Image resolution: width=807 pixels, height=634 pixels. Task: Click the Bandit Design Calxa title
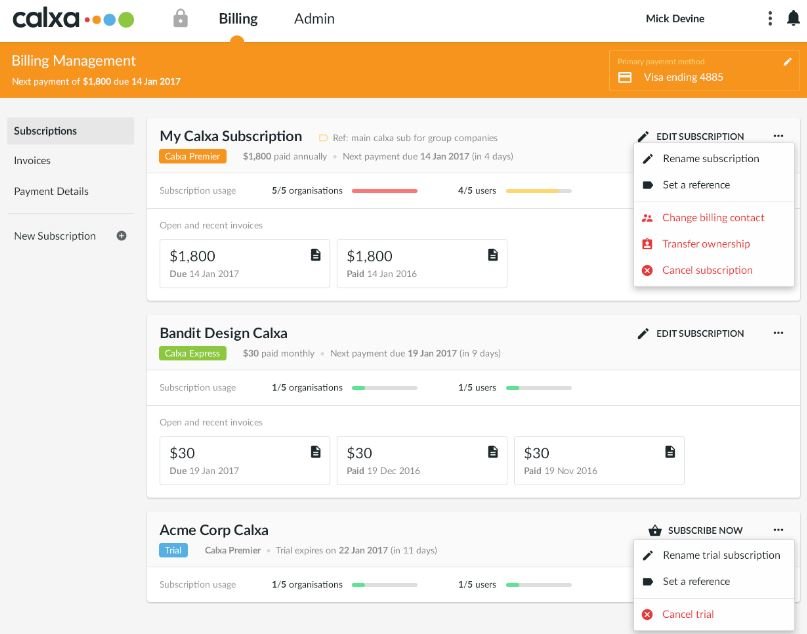(x=223, y=333)
